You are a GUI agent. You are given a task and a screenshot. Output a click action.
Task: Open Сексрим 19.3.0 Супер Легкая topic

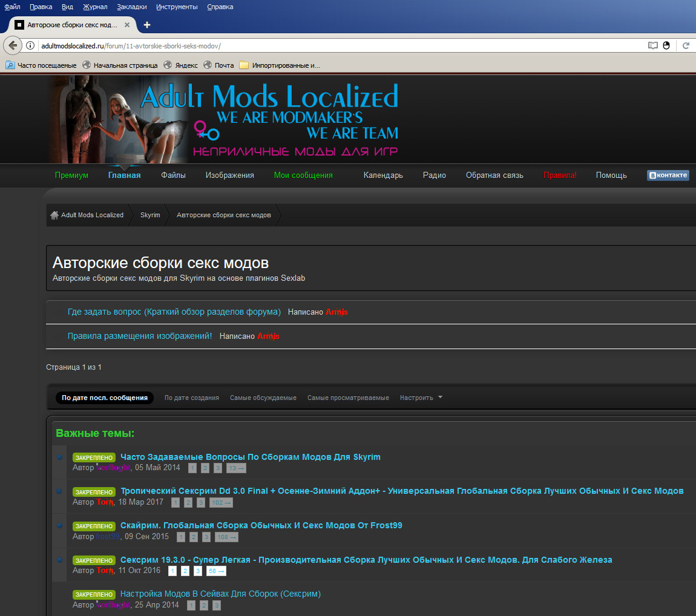(x=366, y=560)
